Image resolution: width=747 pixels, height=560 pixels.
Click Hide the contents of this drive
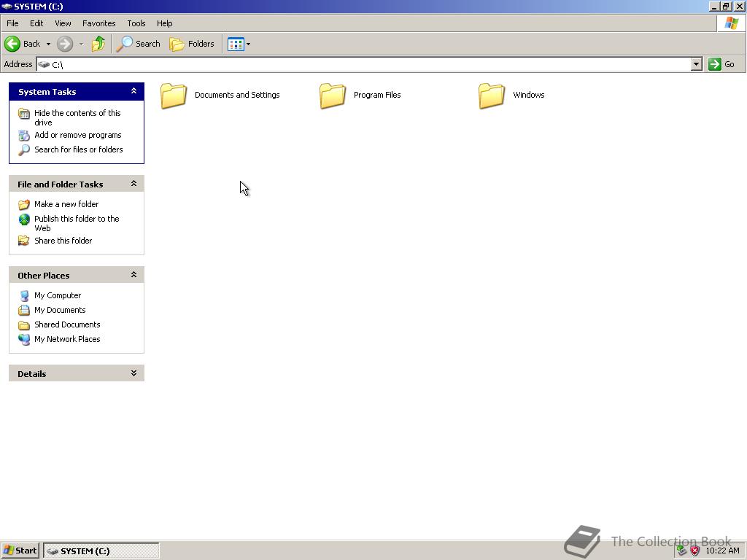click(77, 117)
